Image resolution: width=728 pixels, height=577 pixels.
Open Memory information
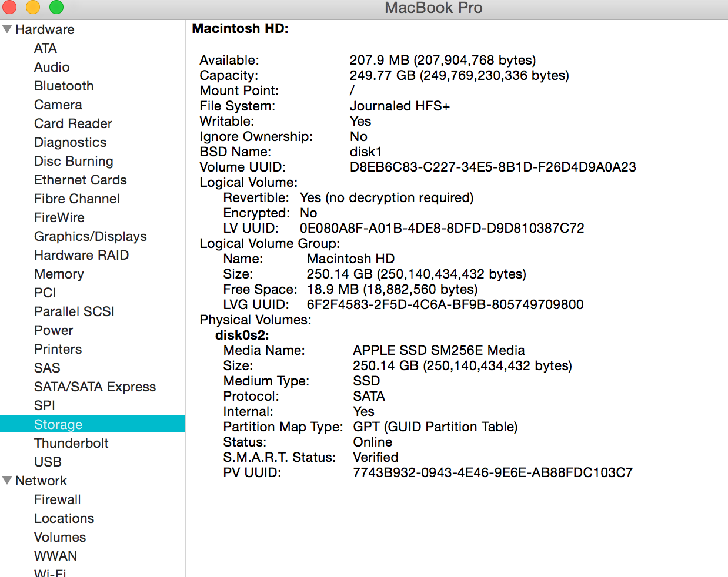coord(59,274)
